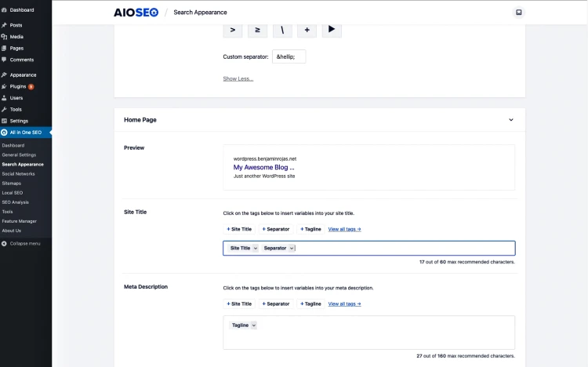Viewport: 588px width, 367px height.
Task: Click the Collapse menu label
Action: (25, 244)
